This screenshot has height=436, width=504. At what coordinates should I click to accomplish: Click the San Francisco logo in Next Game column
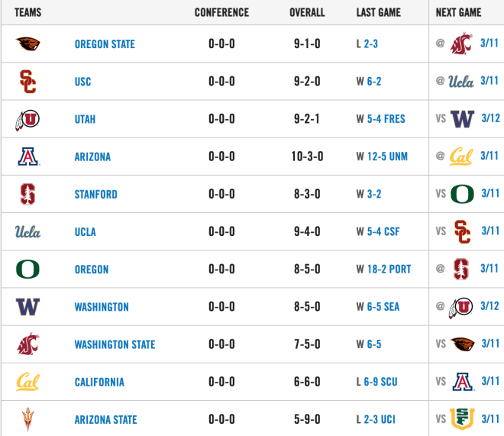[x=462, y=418]
